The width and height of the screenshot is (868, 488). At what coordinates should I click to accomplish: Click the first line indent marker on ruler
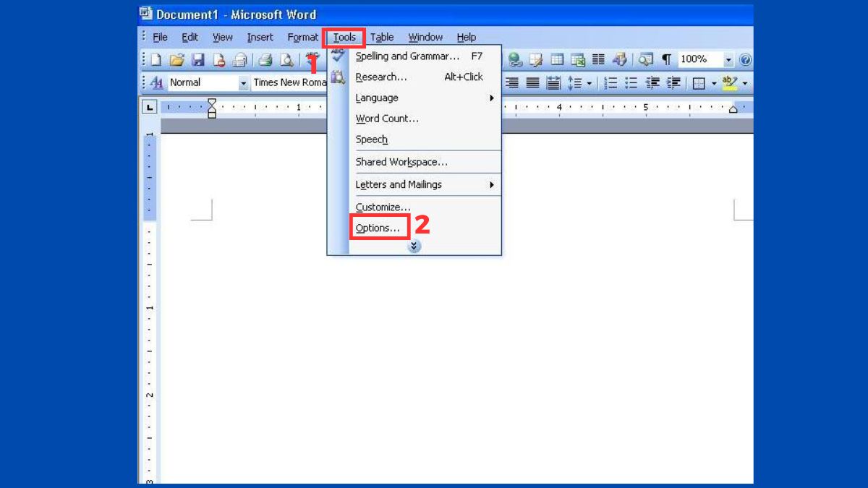pyautogui.click(x=212, y=103)
